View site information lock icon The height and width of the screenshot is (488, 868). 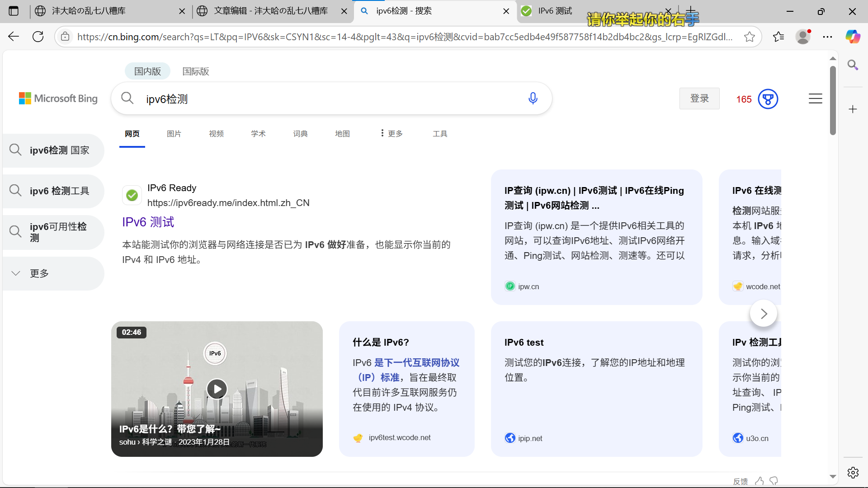(65, 37)
